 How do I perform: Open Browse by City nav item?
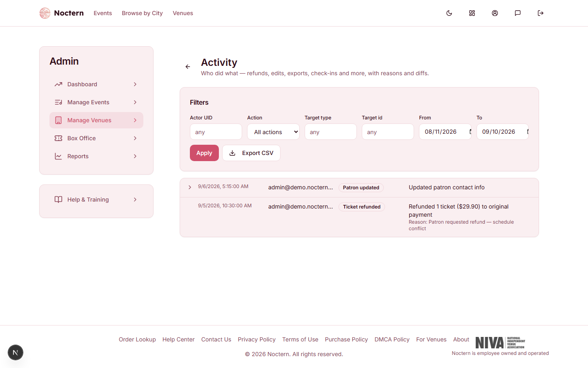click(142, 13)
